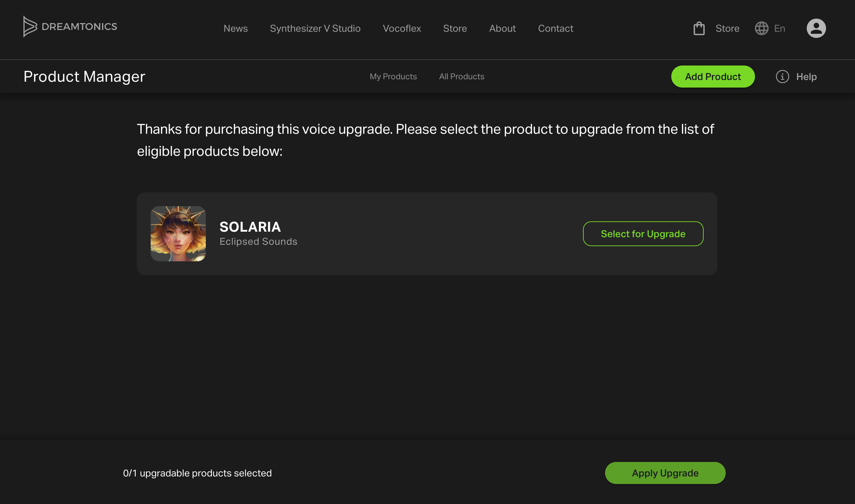Click the Help text link

pos(806,77)
